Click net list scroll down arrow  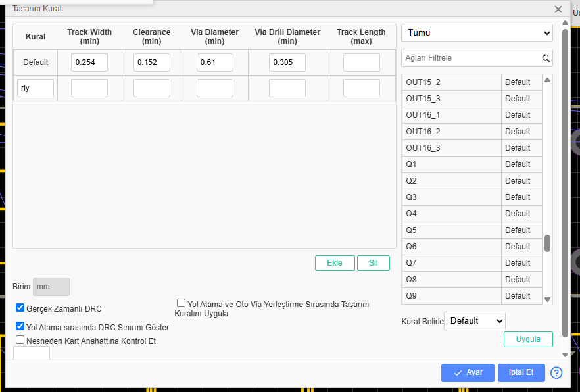point(547,299)
